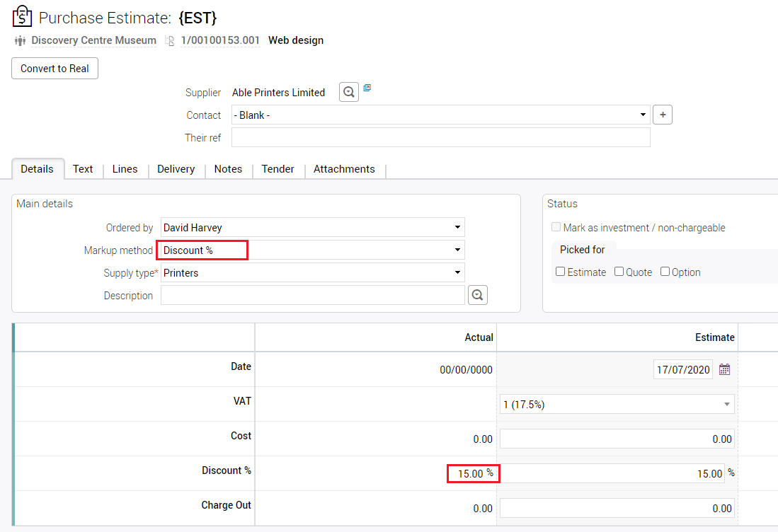The width and height of the screenshot is (778, 532).
Task: Follow the Discovery Centre Museum link
Action: (x=93, y=41)
